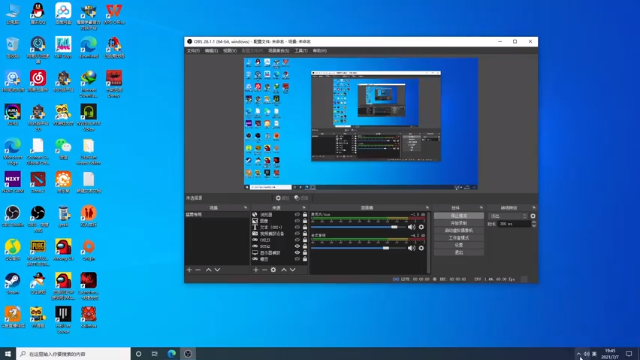Viewport: 640px width, 360px height.
Task: Open source properties gear in Sources toolbar
Action: click(273, 270)
